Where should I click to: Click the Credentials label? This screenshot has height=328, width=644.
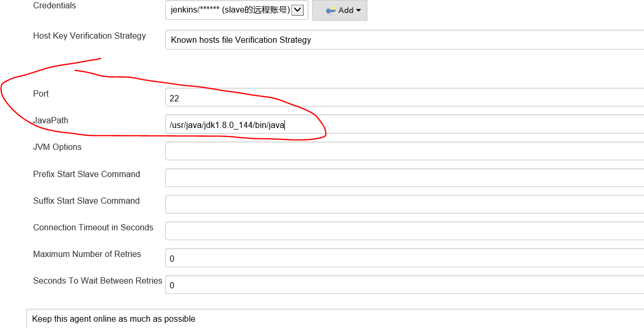pos(54,6)
